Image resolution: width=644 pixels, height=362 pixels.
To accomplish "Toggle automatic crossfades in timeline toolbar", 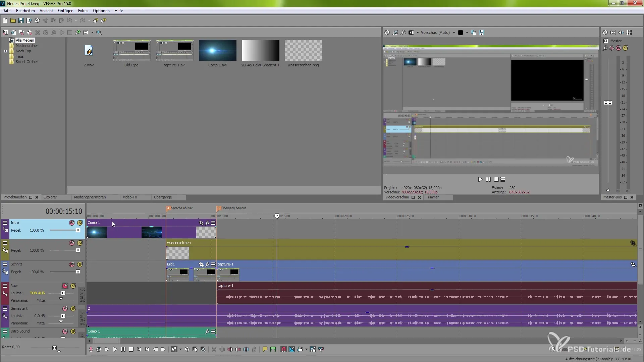I will (x=292, y=349).
